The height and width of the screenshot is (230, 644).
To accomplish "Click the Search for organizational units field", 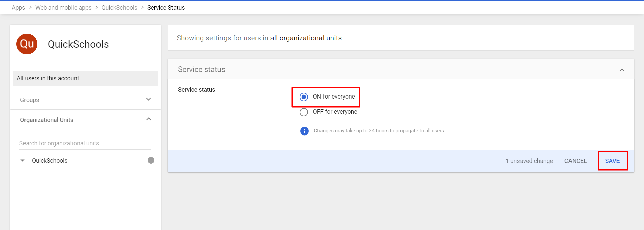I will pyautogui.click(x=85, y=143).
